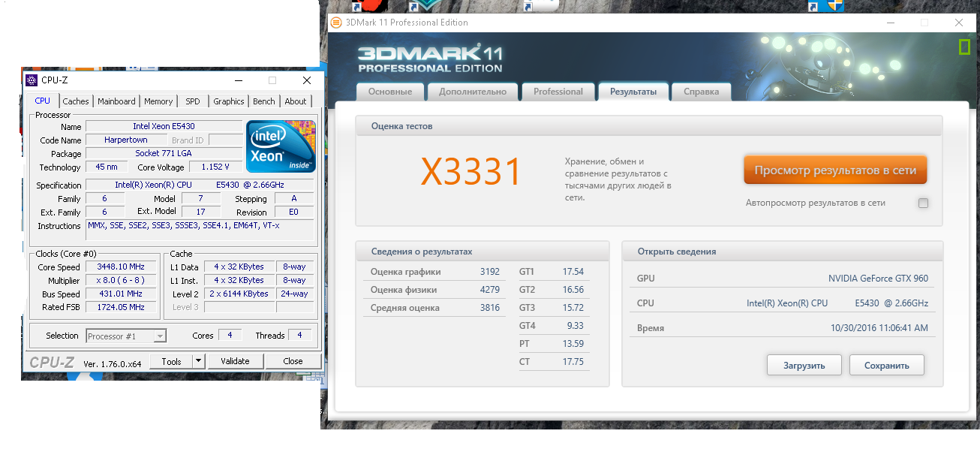Click the Оценка графики value 3192
The image size is (980, 473).
coord(490,272)
